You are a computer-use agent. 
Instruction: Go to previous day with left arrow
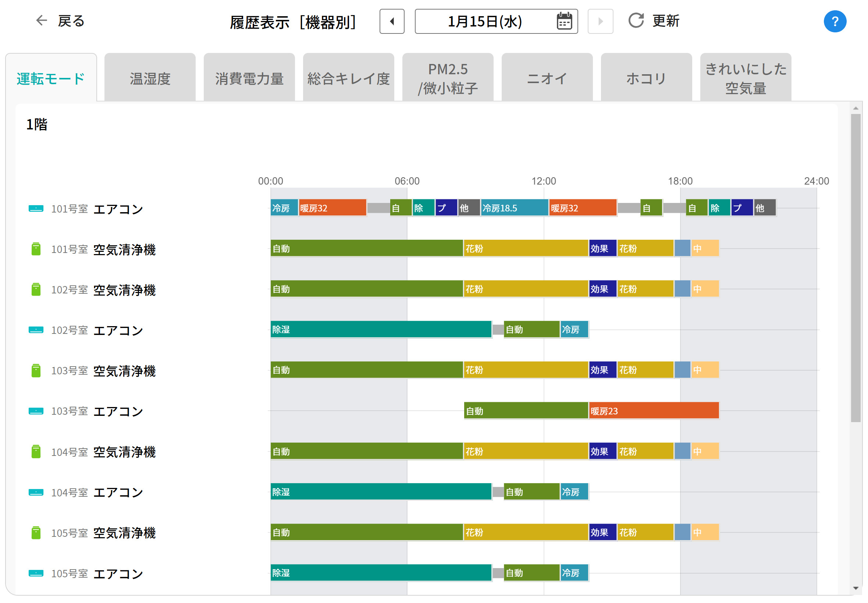pos(392,22)
